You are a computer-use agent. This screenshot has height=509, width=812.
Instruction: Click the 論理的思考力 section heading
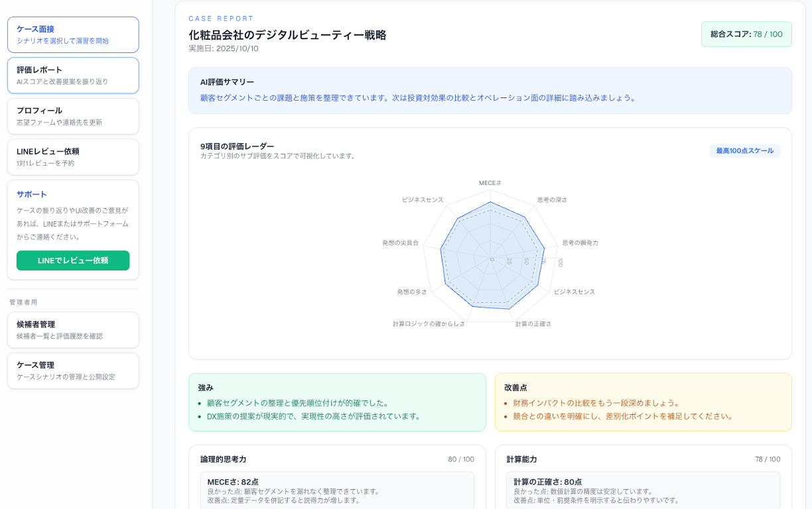223,459
